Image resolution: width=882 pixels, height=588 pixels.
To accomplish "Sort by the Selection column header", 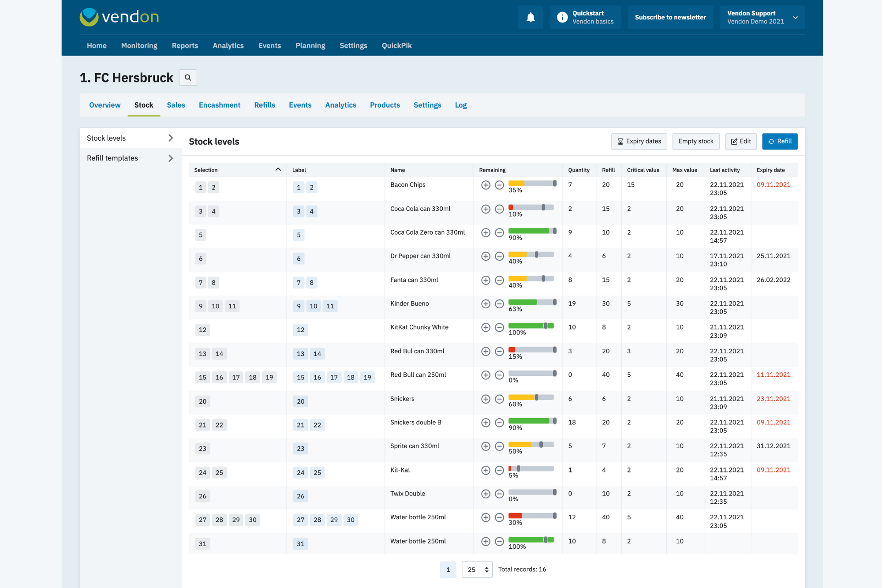I will point(237,170).
